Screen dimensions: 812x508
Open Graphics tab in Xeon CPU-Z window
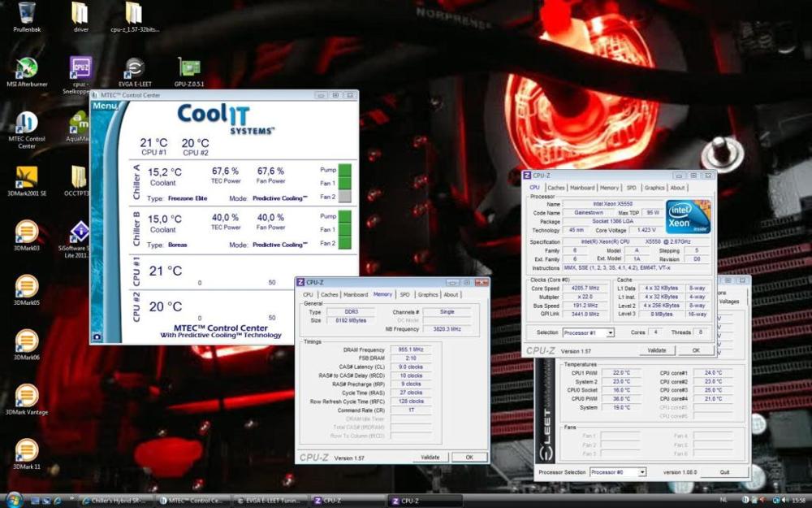654,188
